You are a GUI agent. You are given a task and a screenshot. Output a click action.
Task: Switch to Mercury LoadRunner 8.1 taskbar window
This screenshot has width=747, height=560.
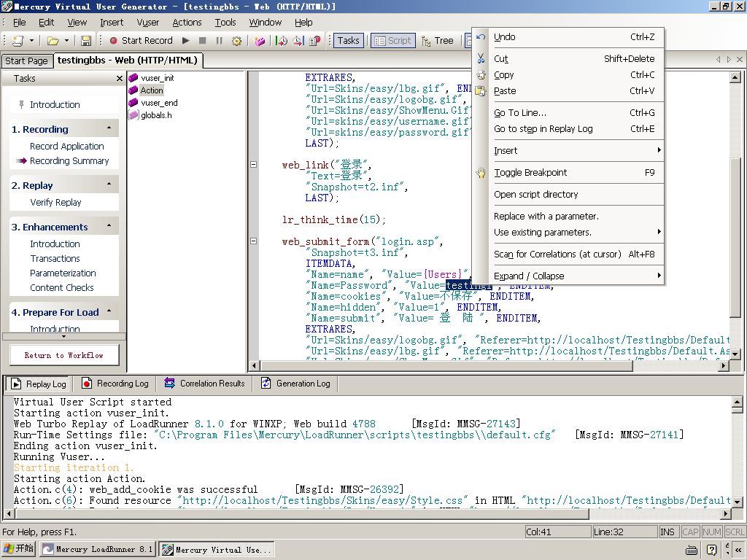click(x=97, y=550)
